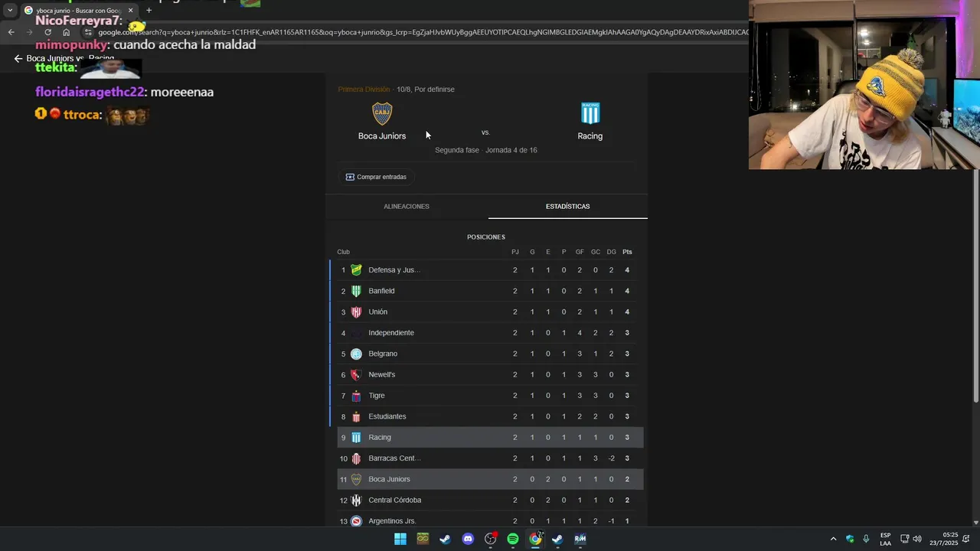Click Racing badge in standings row

pyautogui.click(x=356, y=438)
